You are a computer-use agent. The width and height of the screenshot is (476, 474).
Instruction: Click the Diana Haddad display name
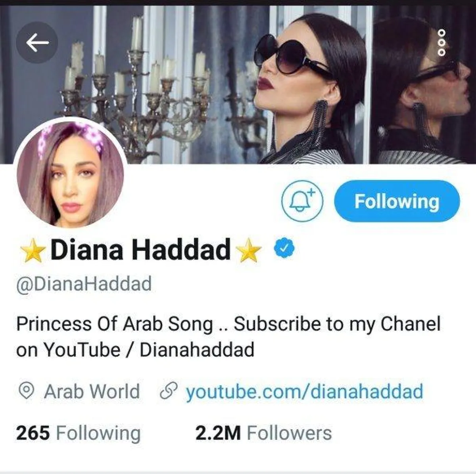pos(140,250)
